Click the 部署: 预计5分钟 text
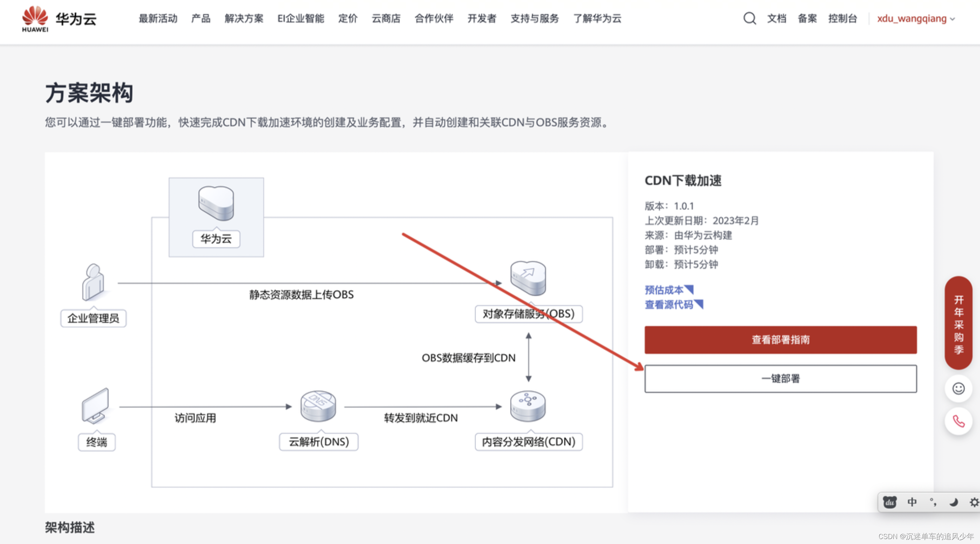 [x=681, y=250]
